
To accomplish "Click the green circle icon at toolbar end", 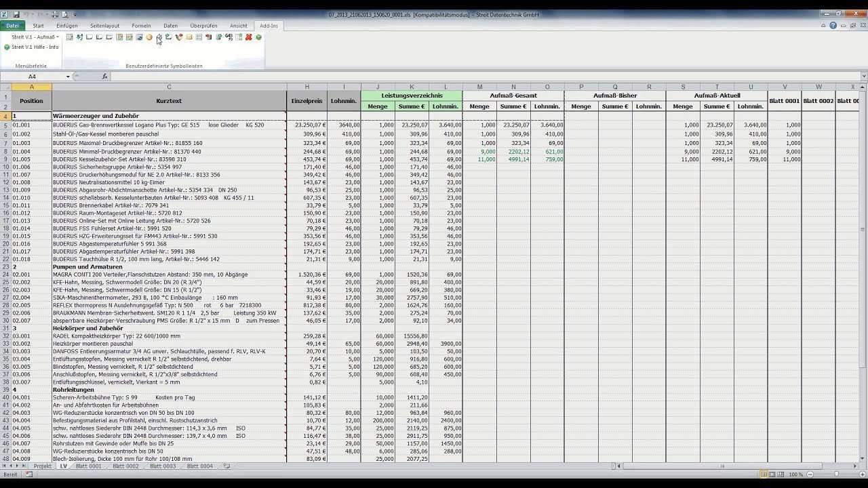I will tap(258, 37).
